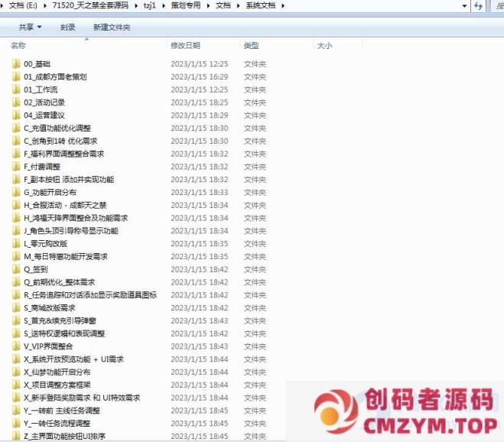Click folder icon of G_功能开启分布
This screenshot has width=504, height=442.
point(16,193)
